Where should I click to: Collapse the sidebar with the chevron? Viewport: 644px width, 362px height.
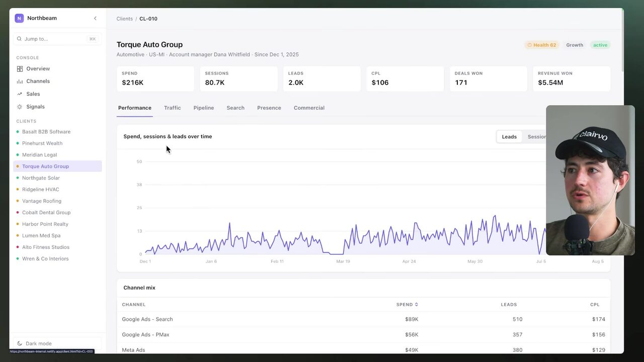pos(95,19)
